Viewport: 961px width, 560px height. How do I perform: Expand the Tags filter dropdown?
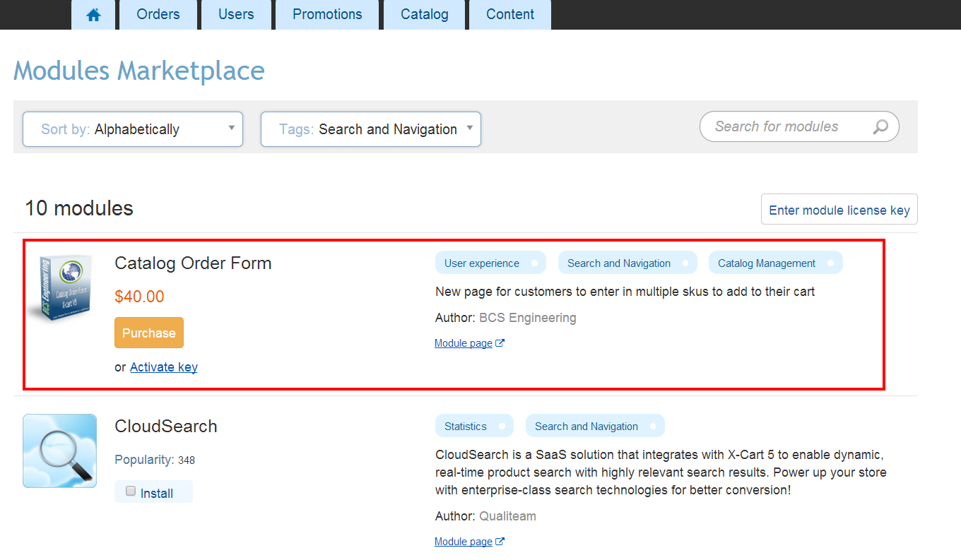[x=370, y=129]
